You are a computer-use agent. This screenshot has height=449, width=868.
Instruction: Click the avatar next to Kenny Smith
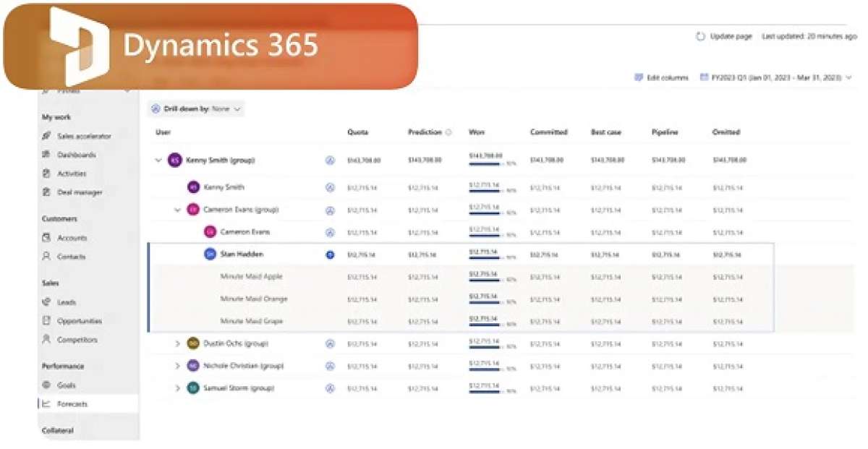(x=193, y=187)
